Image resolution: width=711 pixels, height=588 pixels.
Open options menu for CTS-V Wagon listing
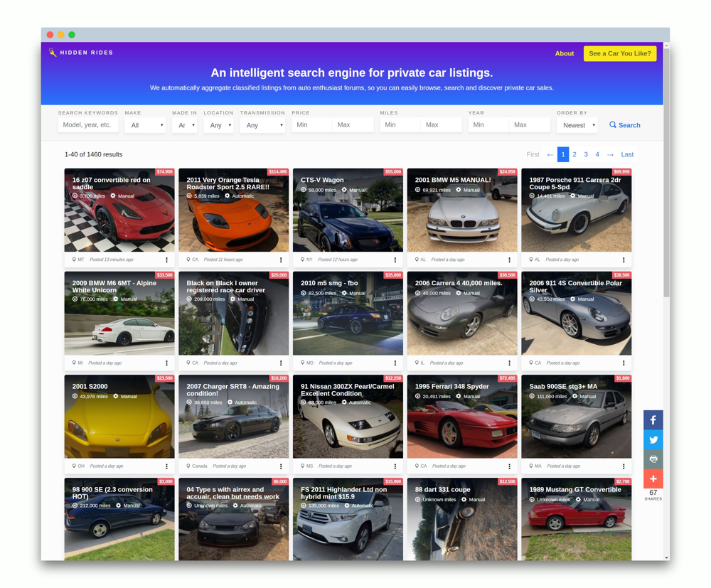[395, 260]
